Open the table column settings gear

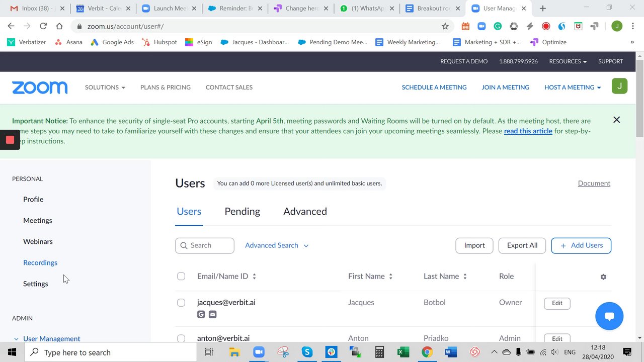[x=603, y=277]
